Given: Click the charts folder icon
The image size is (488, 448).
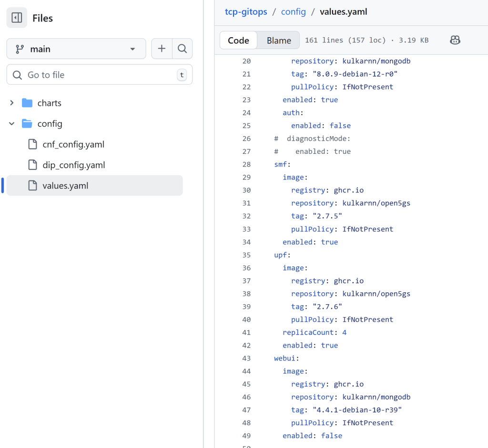Looking at the screenshot, I should [27, 103].
